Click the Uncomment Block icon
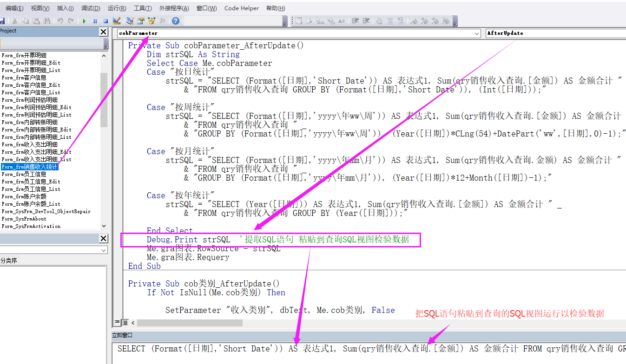This screenshot has width=626, height=364. point(401,21)
